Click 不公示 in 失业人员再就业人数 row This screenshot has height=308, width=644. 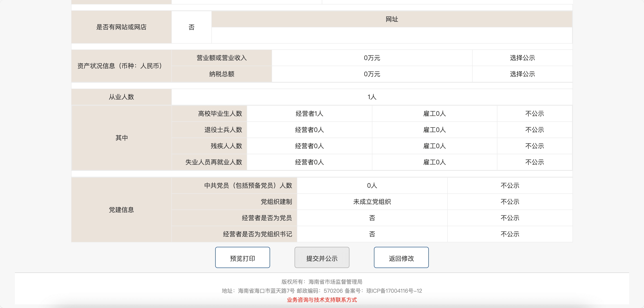(x=534, y=162)
